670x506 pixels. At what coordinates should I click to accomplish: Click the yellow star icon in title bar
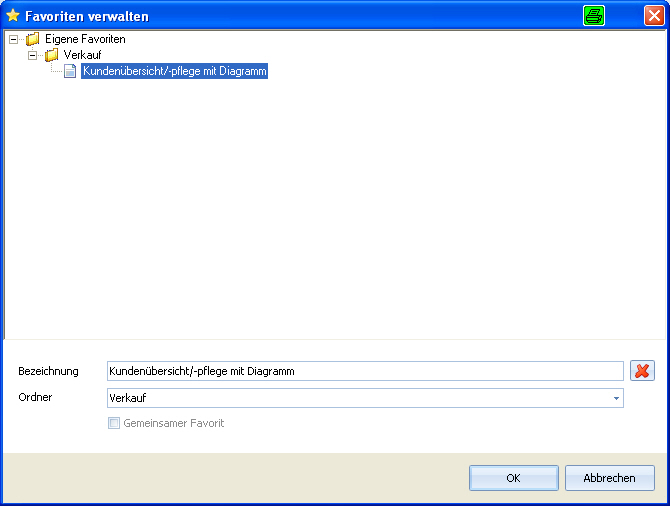click(13, 16)
